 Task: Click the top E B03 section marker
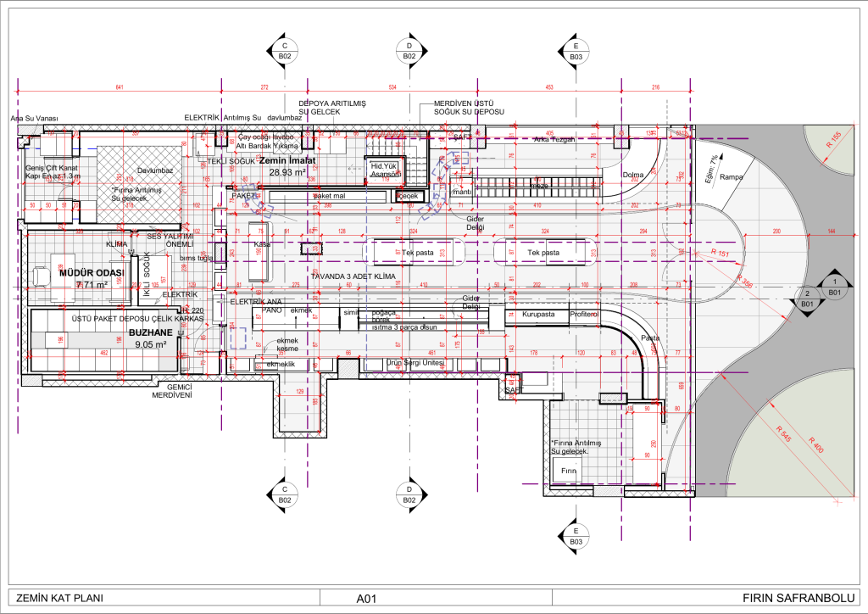[576, 52]
